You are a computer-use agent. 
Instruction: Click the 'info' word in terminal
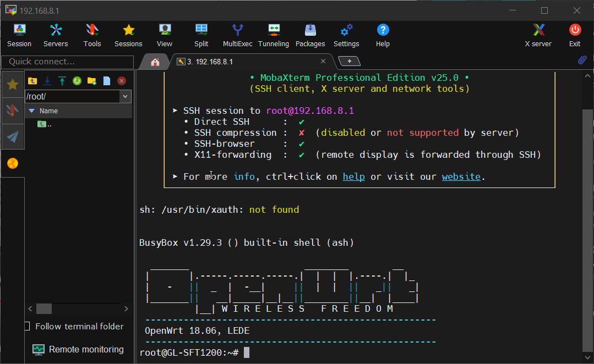pos(244,177)
